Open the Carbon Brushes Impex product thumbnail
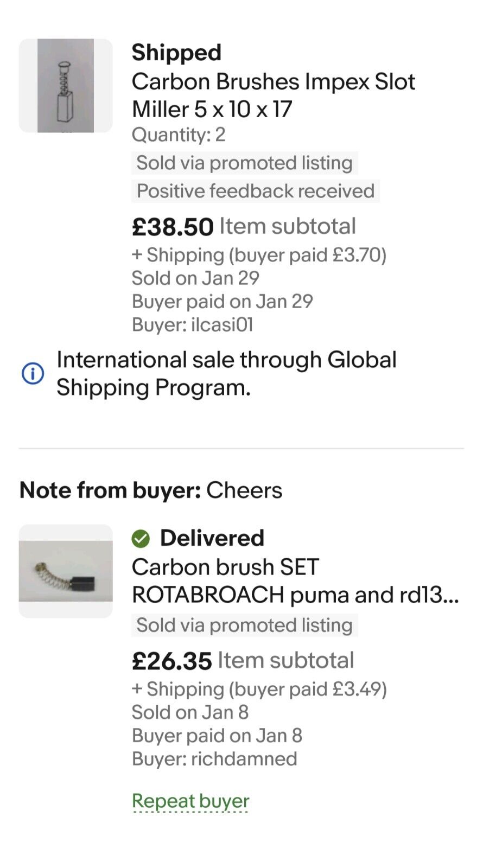Screen dimensions: 483x868 66,86
